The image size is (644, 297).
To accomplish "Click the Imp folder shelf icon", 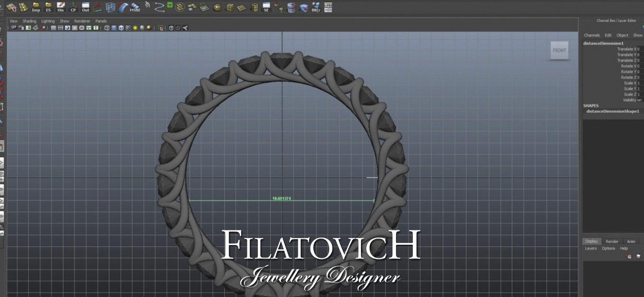I will (x=36, y=8).
